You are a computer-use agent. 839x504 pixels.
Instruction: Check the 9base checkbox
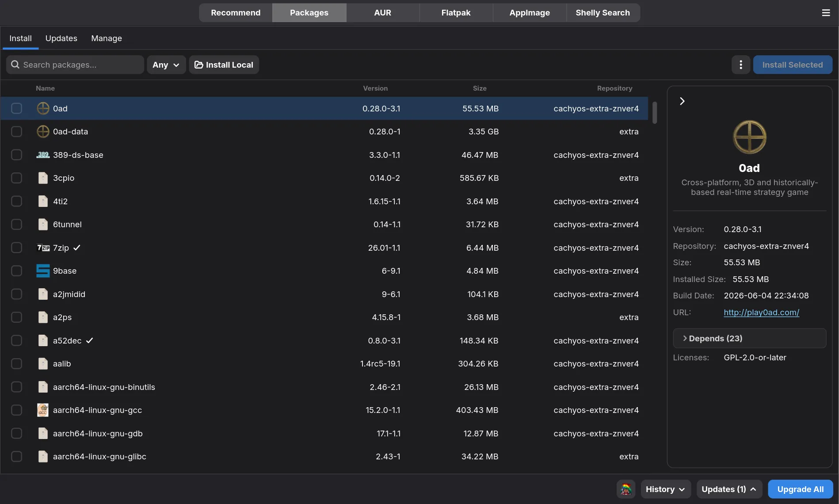coord(16,271)
